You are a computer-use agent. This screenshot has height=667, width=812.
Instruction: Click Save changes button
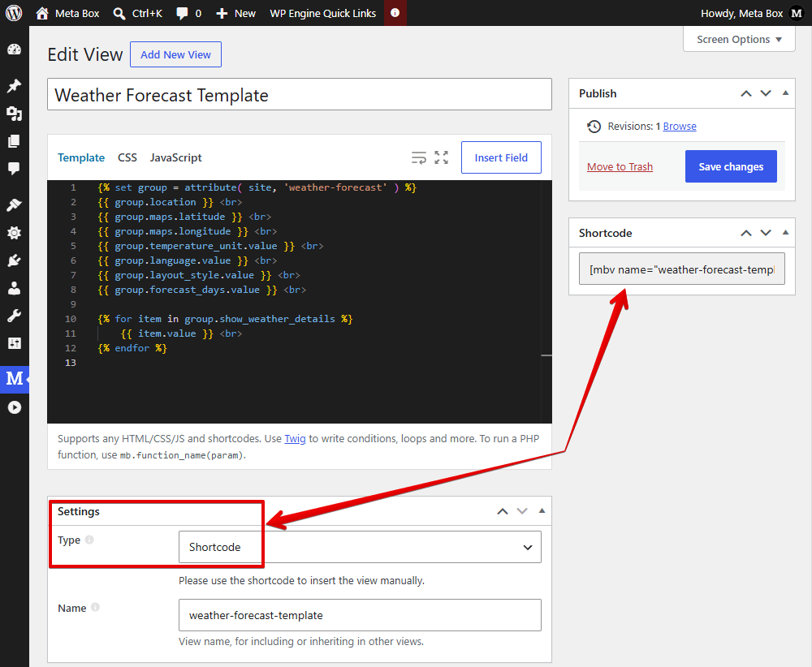[x=731, y=166]
